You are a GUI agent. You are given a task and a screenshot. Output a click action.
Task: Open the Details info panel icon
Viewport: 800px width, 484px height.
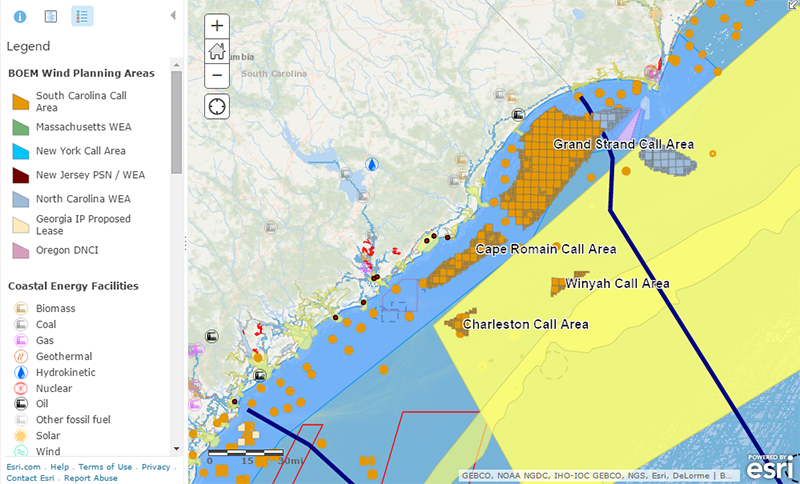(21, 16)
